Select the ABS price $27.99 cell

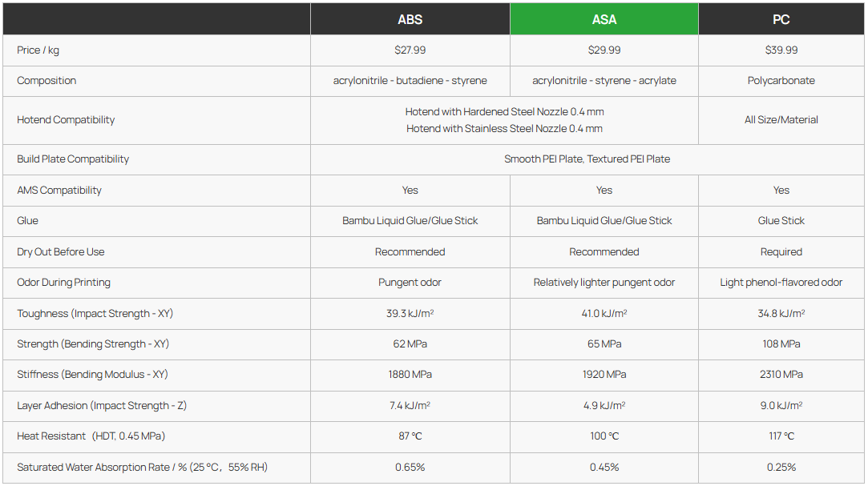[x=410, y=50]
